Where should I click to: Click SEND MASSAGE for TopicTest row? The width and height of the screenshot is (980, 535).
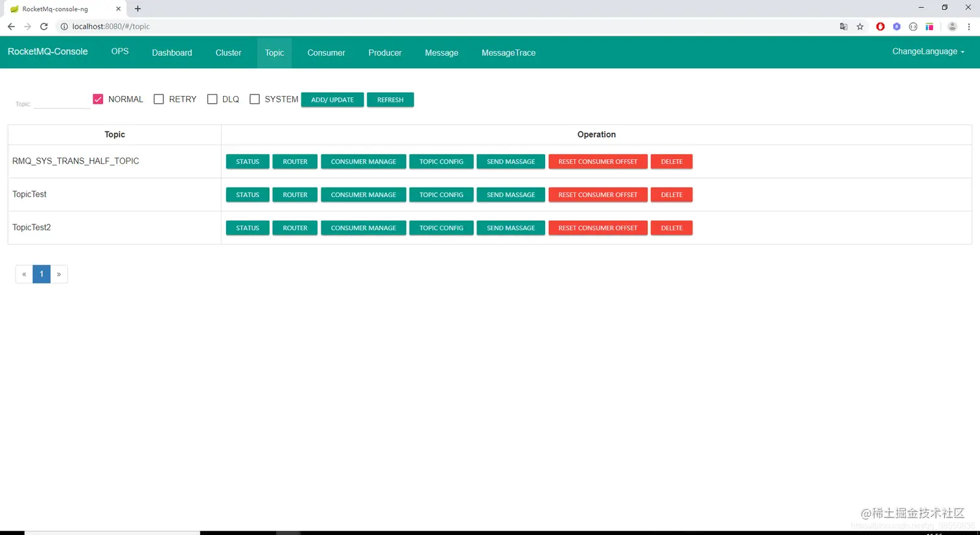tap(511, 195)
